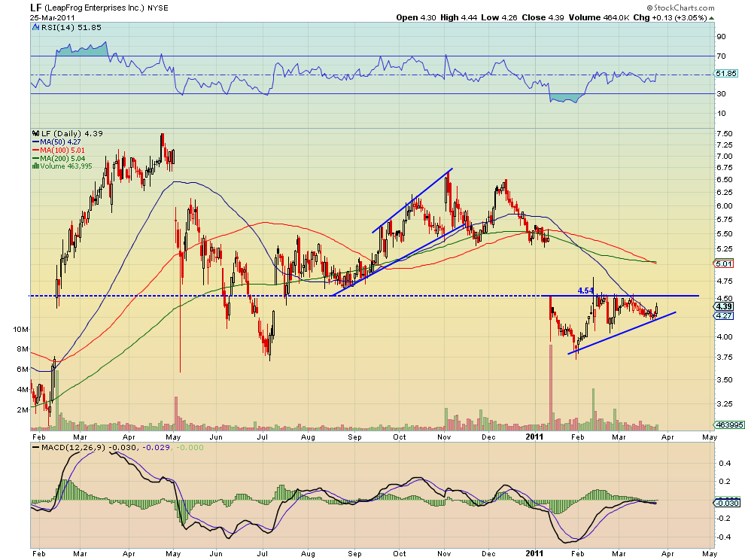Screen dimensions: 745x560
Task: Click the 70 RSI axis label
Action: [721, 56]
